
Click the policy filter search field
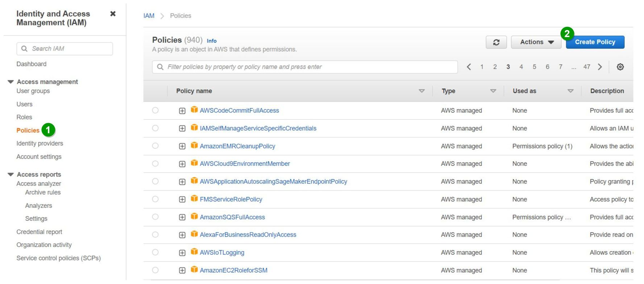[x=304, y=67]
